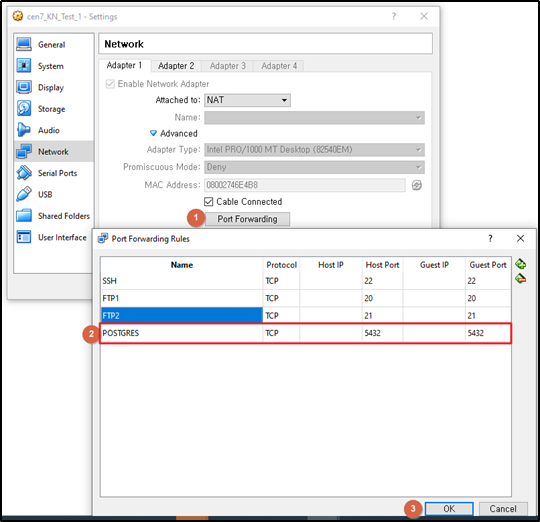Image resolution: width=540 pixels, height=522 pixels.
Task: Click the Guest Port column header
Action: (488, 265)
